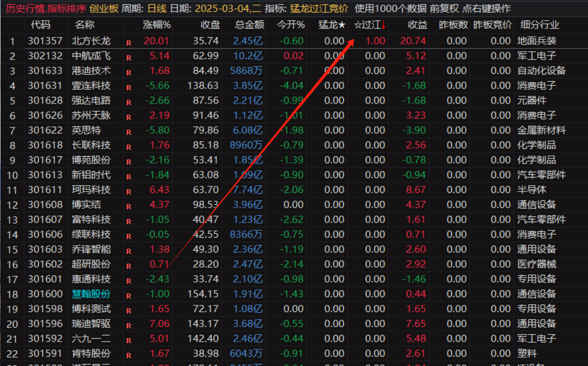588x366 pixels.
Task: Click the 细分行业 column header
Action: point(539,25)
